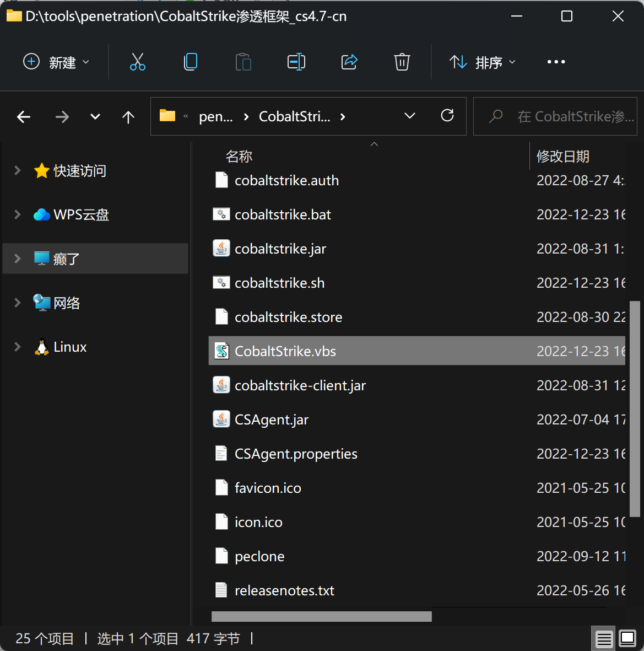Select the icon.ico file

(258, 522)
